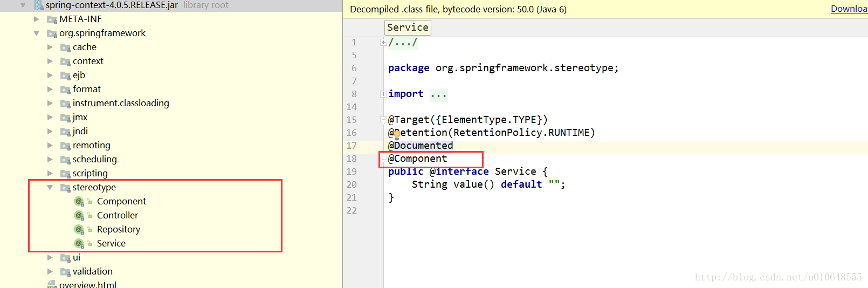The image size is (868, 288).
Task: Click the Controller annotation class icon
Action: tap(79, 216)
